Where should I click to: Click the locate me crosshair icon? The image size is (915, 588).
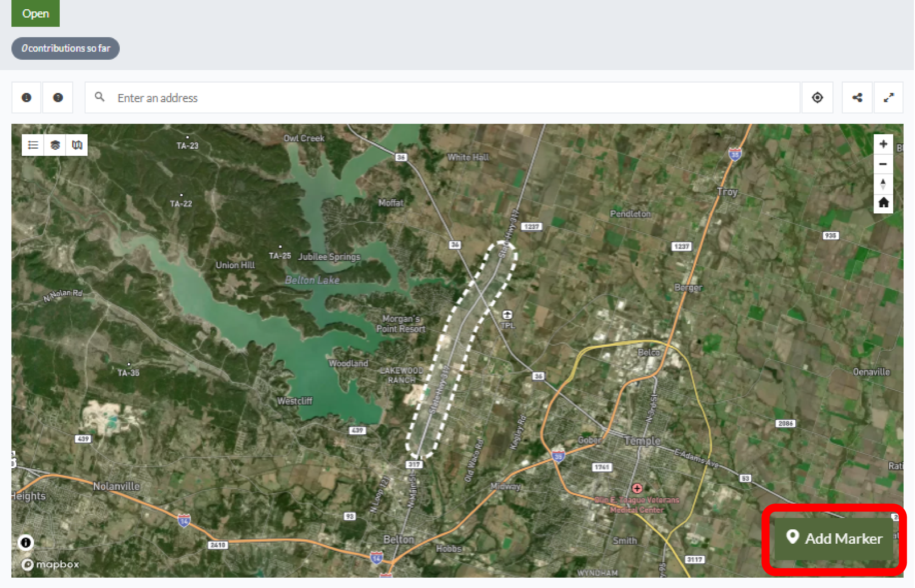[x=818, y=98]
